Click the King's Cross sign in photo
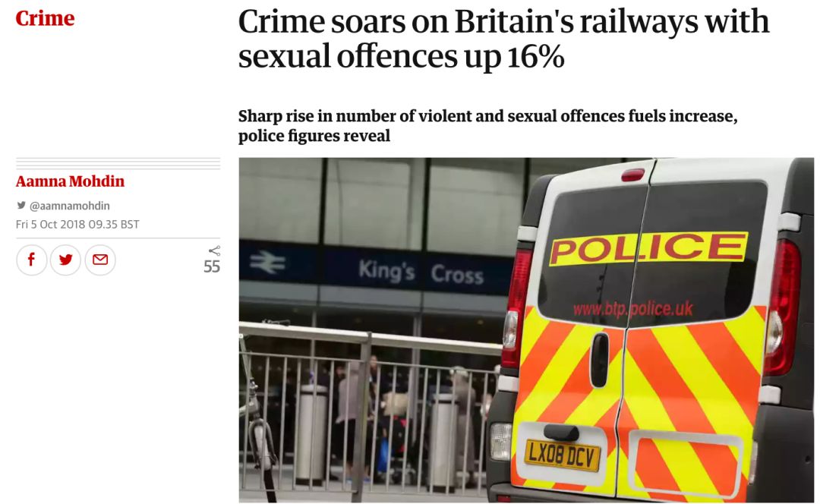This screenshot has width=820, height=504. [x=421, y=272]
